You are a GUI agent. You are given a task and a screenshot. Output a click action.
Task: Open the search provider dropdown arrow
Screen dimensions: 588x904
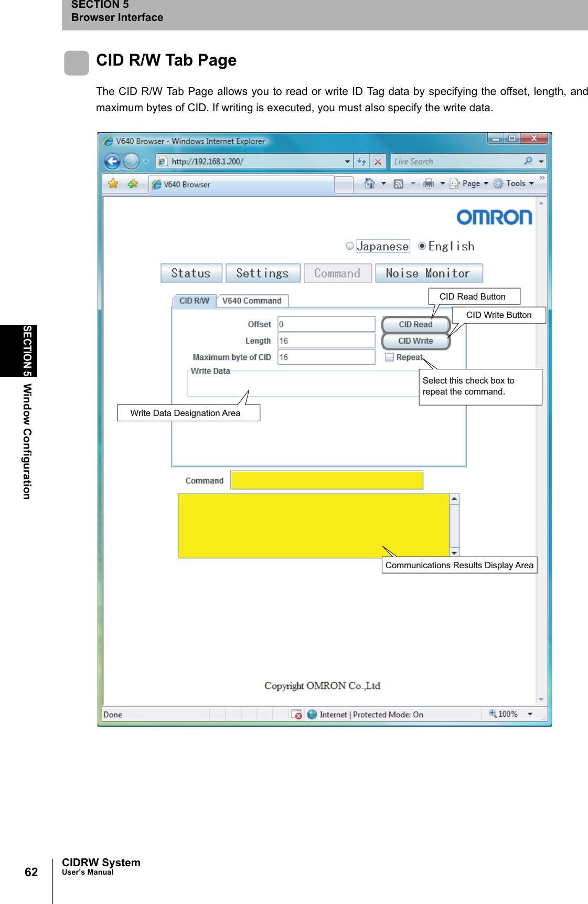click(541, 162)
